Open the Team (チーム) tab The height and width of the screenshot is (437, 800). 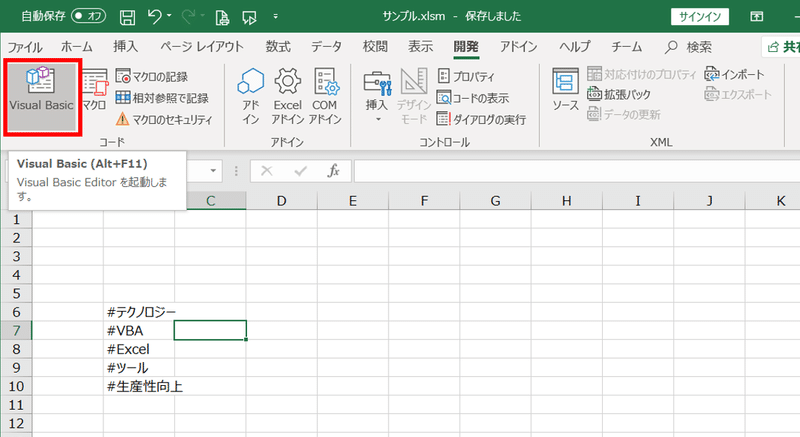tap(627, 47)
